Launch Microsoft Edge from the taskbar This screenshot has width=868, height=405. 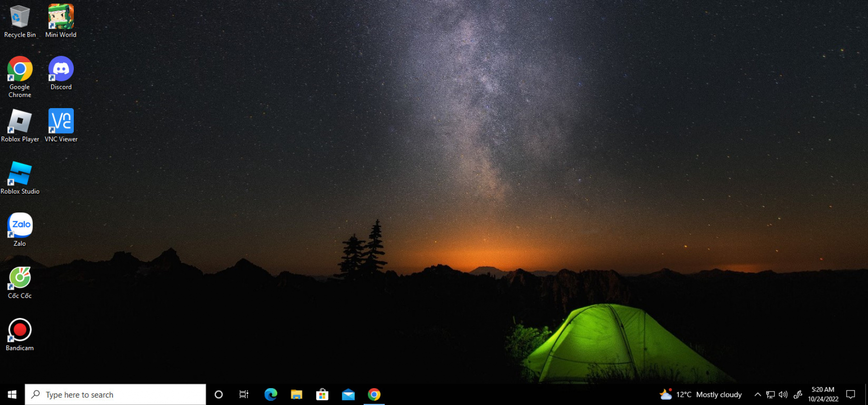pyautogui.click(x=271, y=394)
